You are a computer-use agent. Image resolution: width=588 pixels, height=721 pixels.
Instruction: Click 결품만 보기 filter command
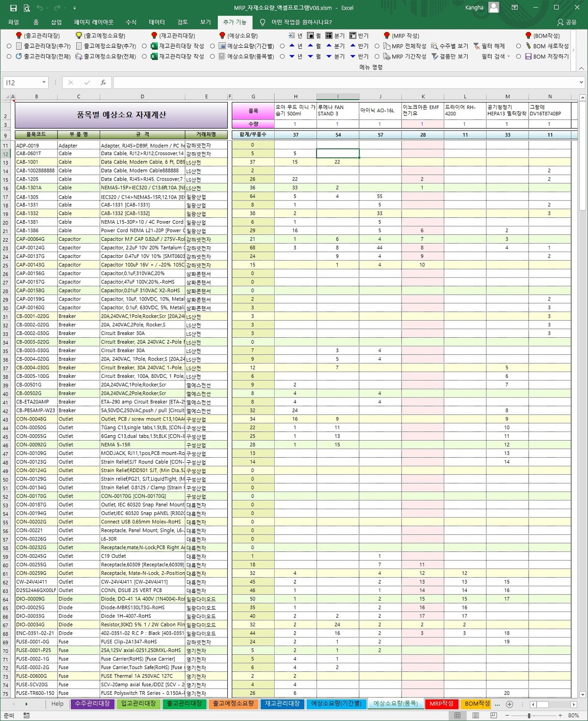point(449,57)
